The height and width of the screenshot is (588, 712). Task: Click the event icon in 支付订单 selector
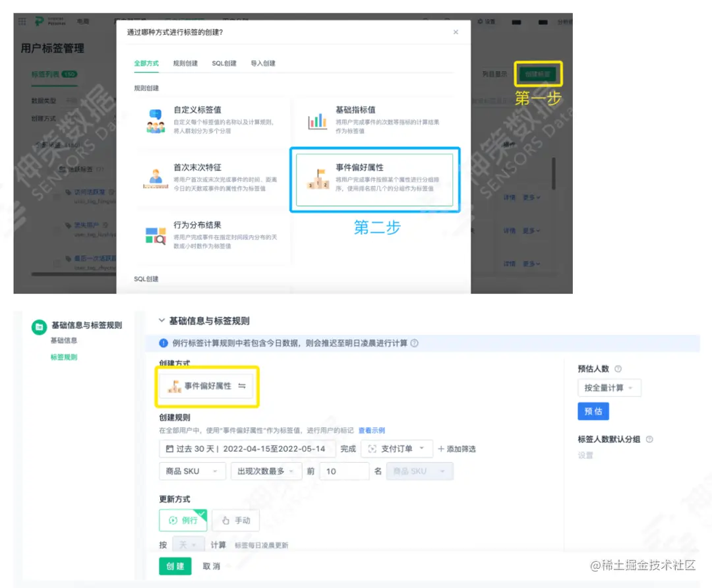[x=372, y=449]
